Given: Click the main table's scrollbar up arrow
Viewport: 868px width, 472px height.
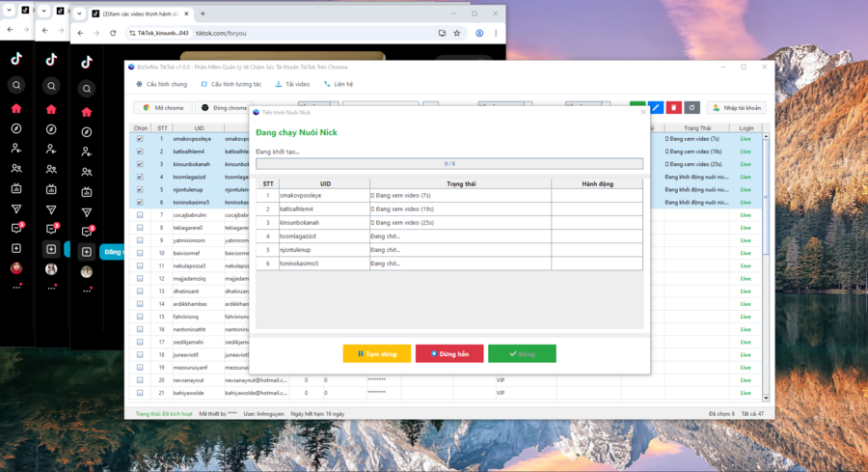Looking at the screenshot, I should tap(767, 137).
